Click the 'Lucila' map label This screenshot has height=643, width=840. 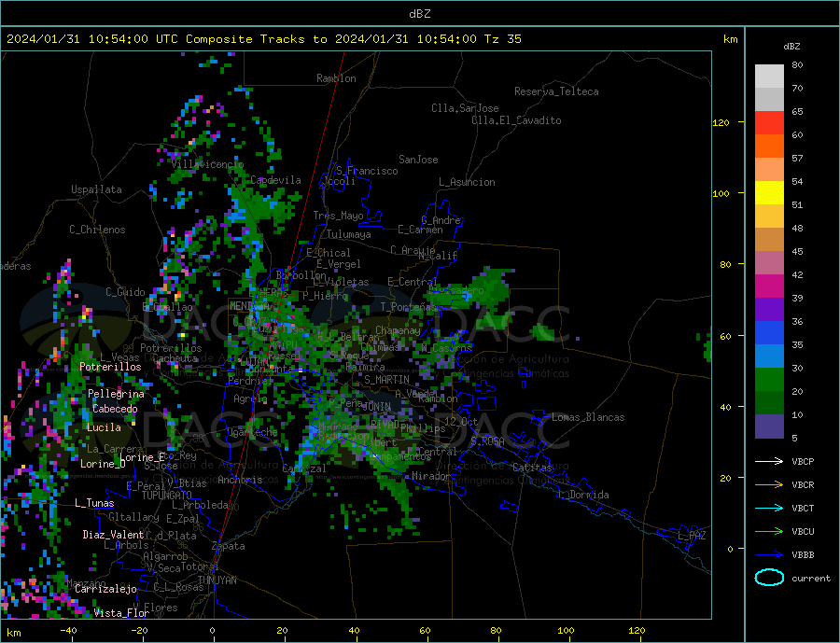(x=104, y=427)
